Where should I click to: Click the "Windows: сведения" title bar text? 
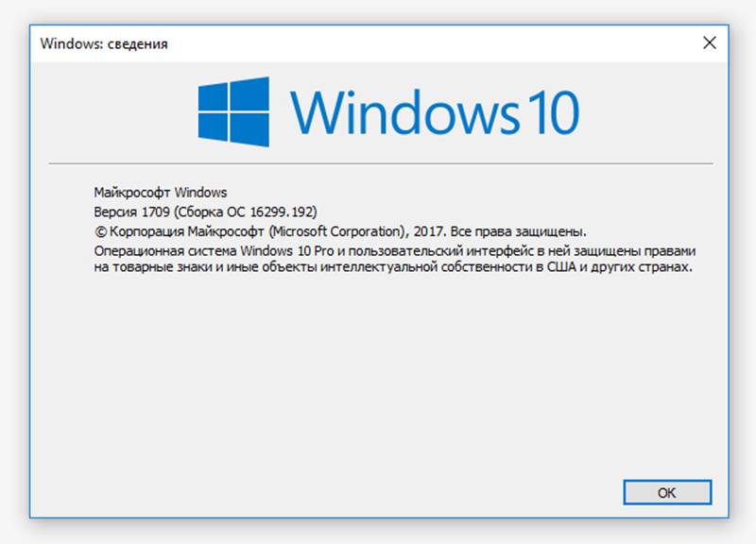pos(104,43)
